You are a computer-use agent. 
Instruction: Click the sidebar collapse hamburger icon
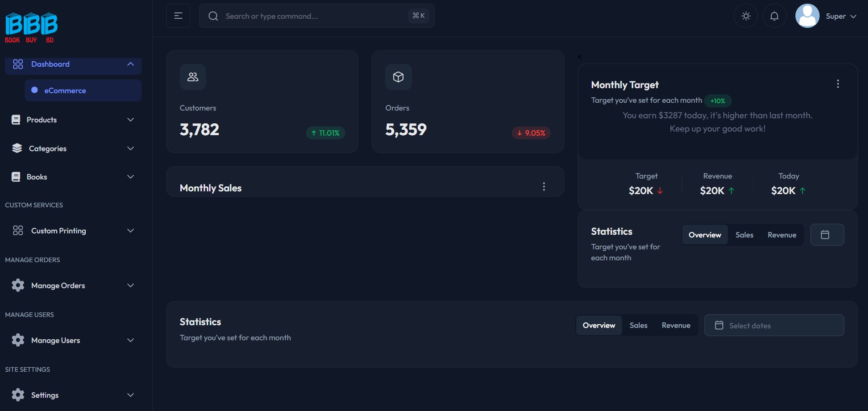(178, 16)
